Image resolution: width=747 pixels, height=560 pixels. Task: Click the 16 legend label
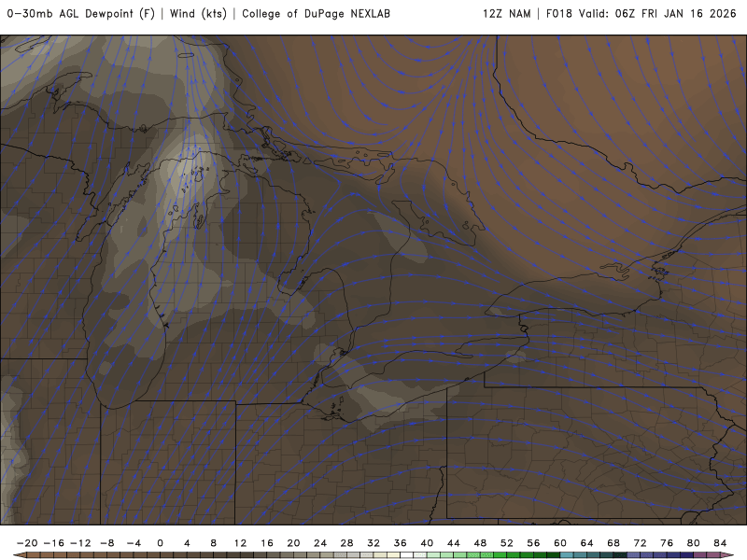click(267, 543)
